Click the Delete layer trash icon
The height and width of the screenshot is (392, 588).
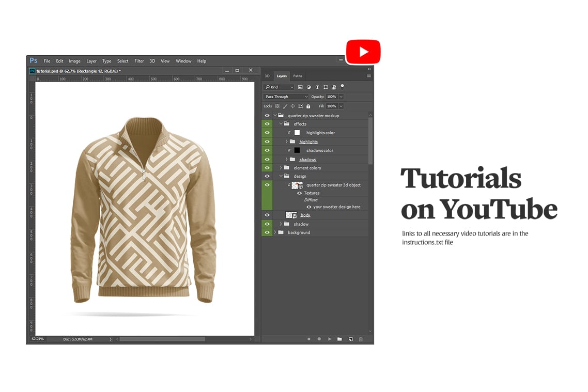(x=361, y=339)
